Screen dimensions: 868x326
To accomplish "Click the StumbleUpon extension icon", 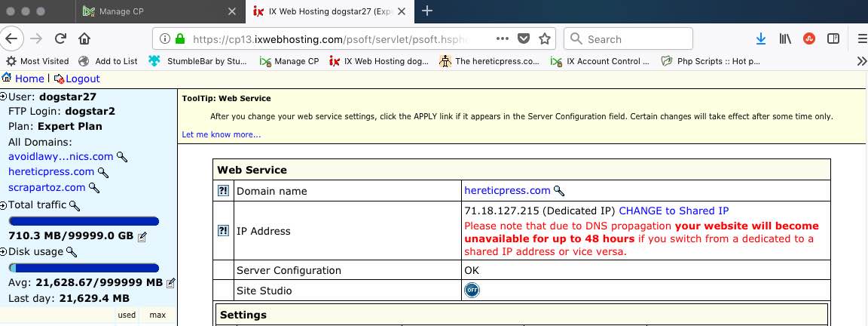I will (x=809, y=38).
